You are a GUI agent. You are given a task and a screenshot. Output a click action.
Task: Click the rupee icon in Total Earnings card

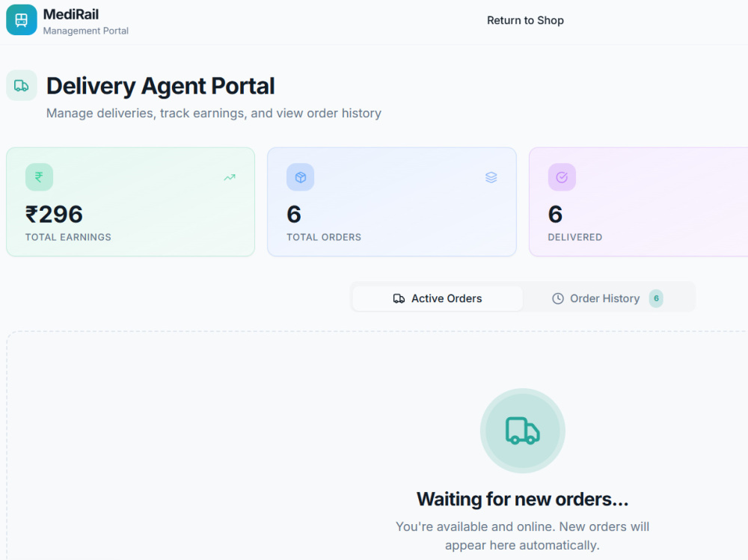(x=39, y=177)
